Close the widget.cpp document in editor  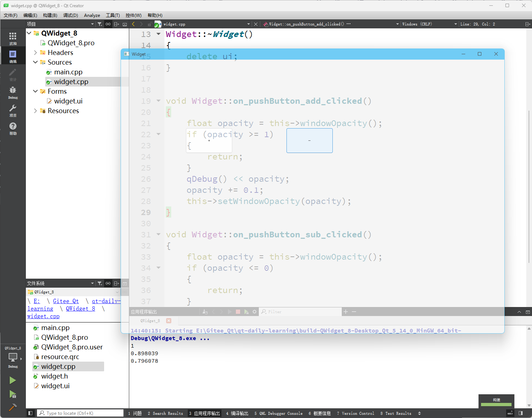[x=256, y=24]
